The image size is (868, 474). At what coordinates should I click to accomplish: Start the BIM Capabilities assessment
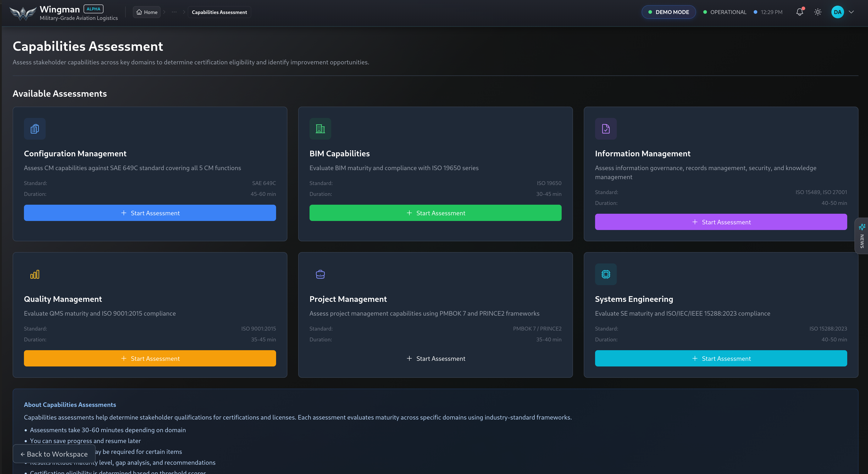[x=435, y=213]
